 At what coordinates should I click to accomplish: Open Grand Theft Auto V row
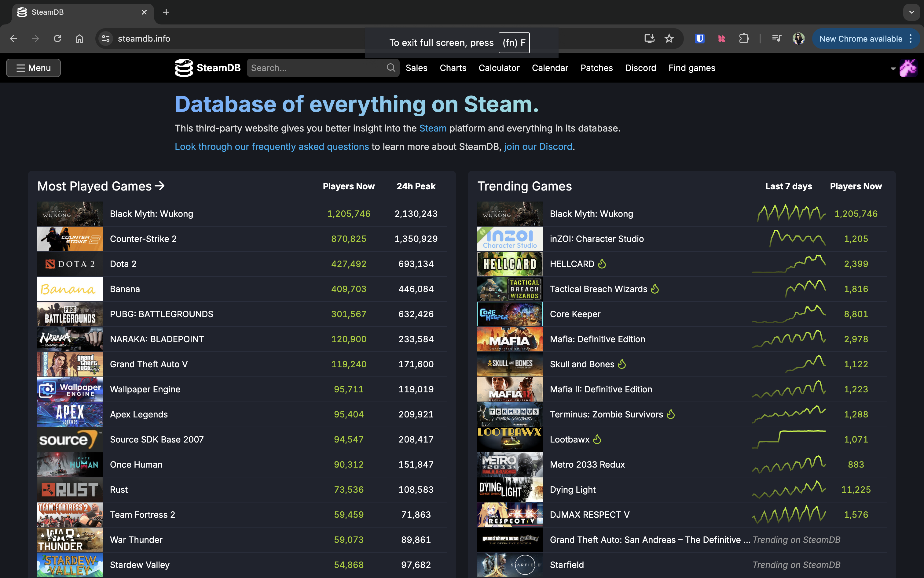[242, 364]
